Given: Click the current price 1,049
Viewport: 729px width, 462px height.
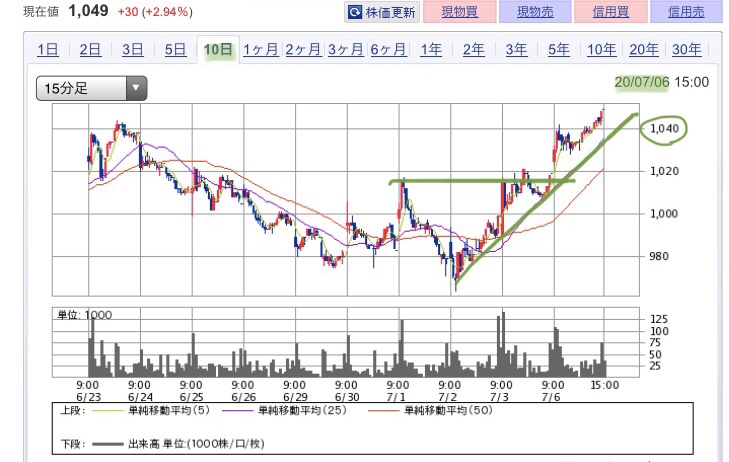Looking at the screenshot, I should point(88,11).
